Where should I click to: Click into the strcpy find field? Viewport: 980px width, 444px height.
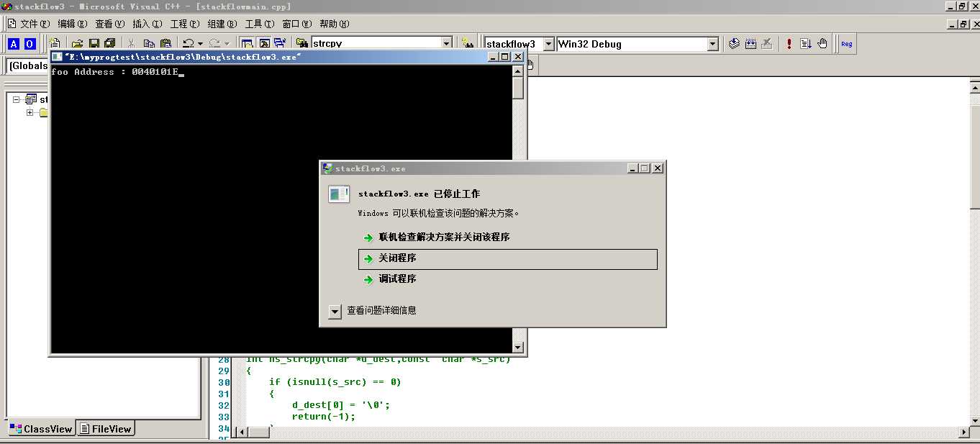(375, 44)
